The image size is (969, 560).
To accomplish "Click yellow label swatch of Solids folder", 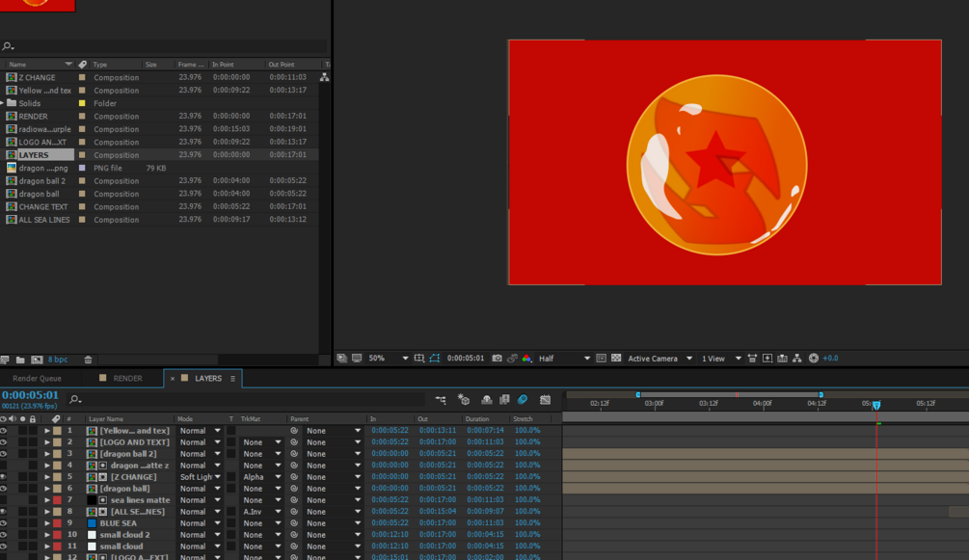I will [82, 103].
